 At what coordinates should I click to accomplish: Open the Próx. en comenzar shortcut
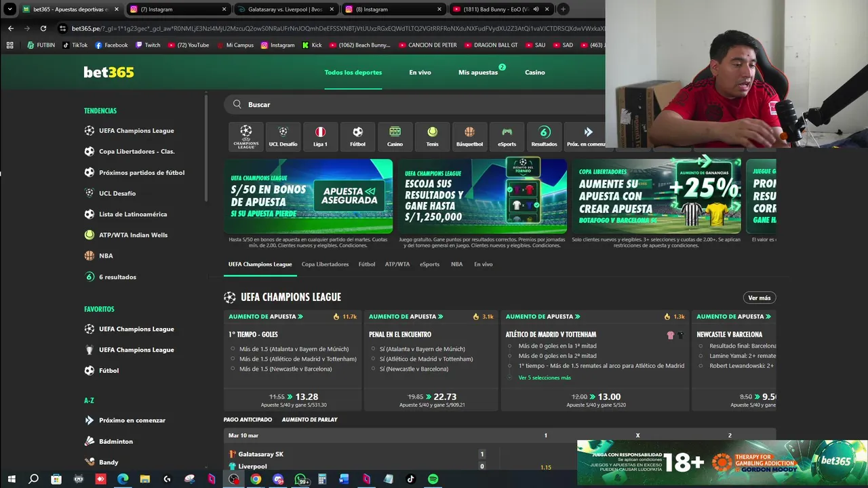click(587, 136)
